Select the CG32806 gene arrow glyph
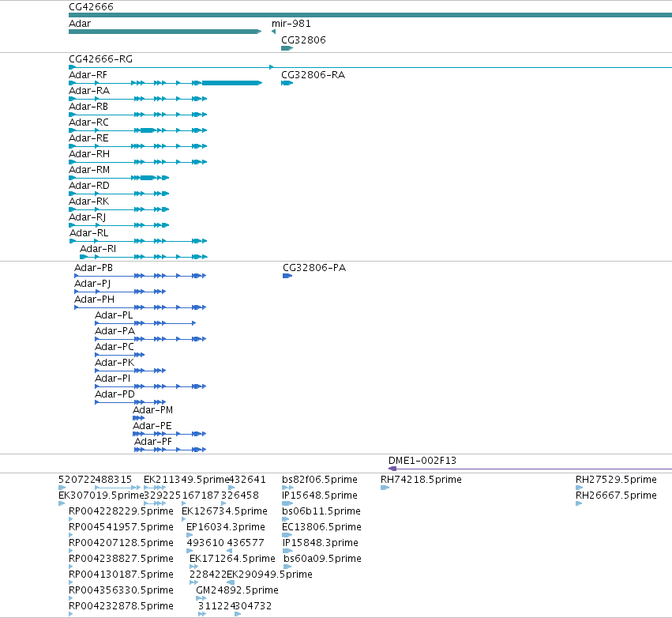Screen dimensions: 672x618 tap(287, 48)
